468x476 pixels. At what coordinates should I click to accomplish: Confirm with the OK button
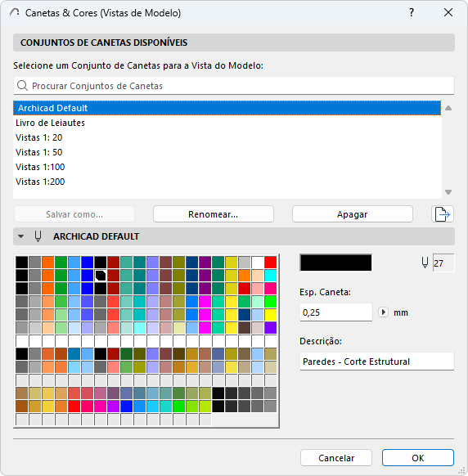[x=418, y=458]
